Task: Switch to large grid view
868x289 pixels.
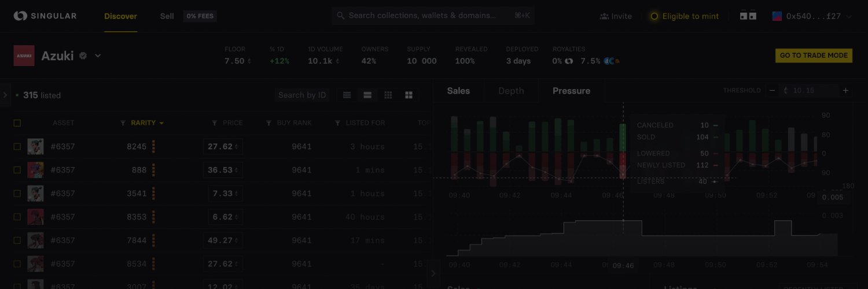Action: 409,95
